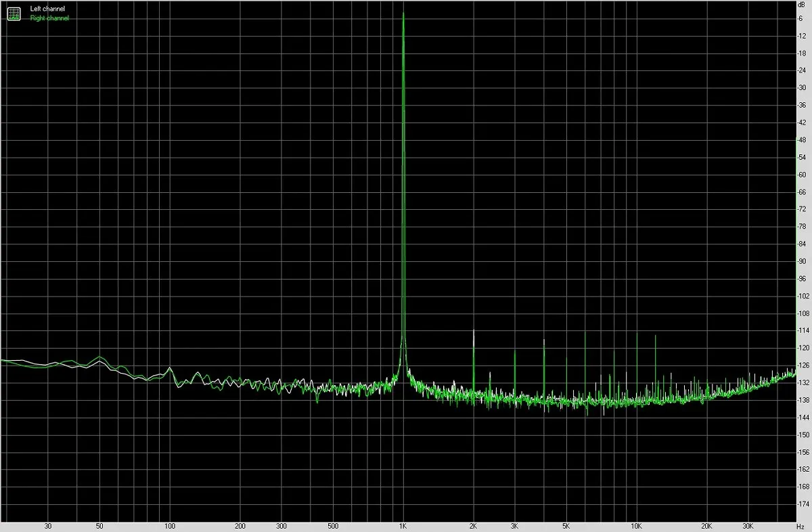Click the "100" frequency axis label
Screen dimensions: 812x532
pos(170,525)
